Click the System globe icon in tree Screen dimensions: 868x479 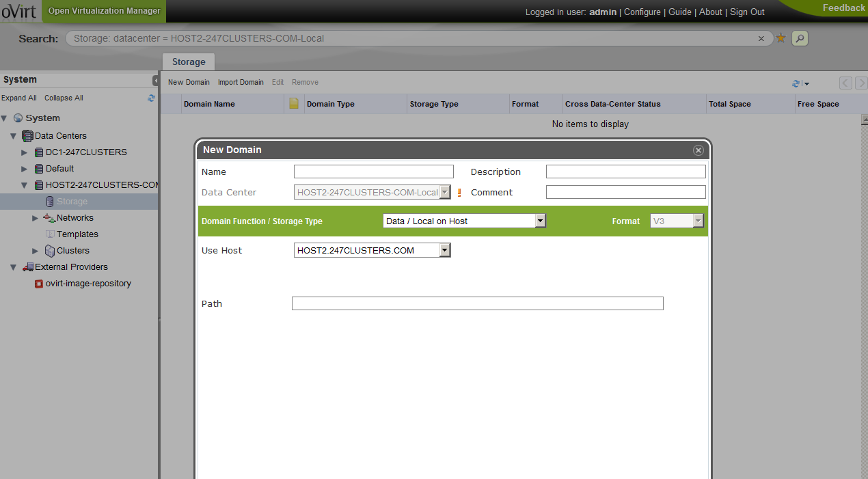pos(18,118)
